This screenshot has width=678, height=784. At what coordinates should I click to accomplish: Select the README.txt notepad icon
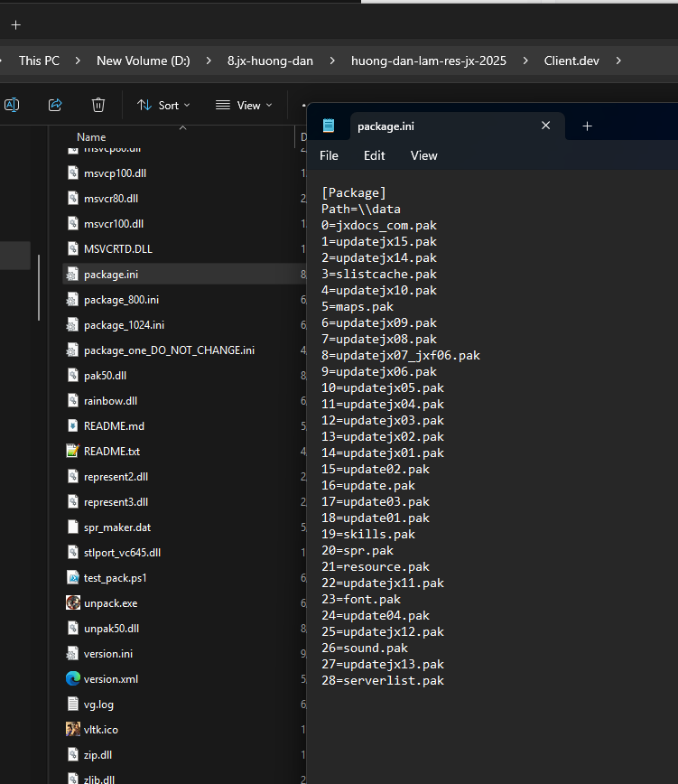[x=73, y=451]
